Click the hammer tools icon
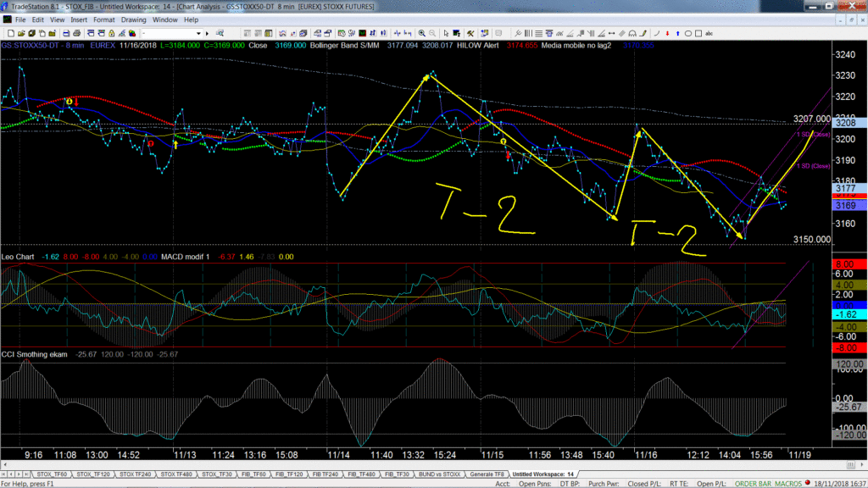Image resolution: width=868 pixels, height=488 pixels. 470,33
